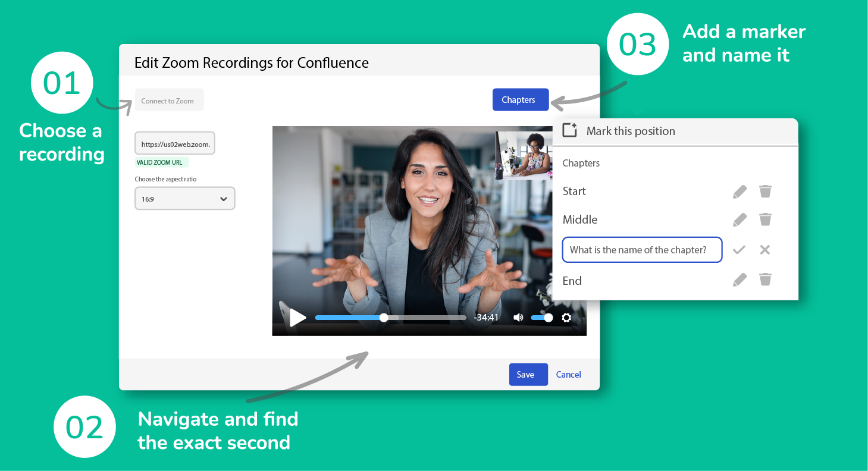The image size is (868, 471).
Task: Open the Chapters panel
Action: point(521,100)
